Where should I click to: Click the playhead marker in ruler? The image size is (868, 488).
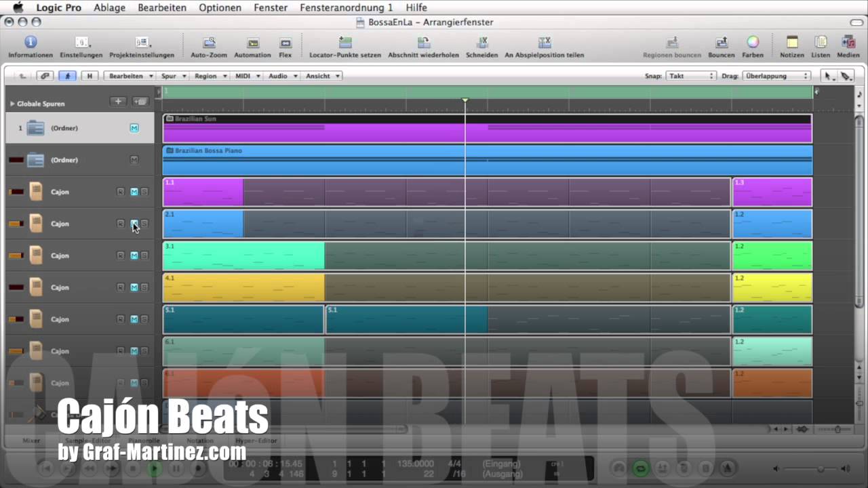pyautogui.click(x=465, y=100)
